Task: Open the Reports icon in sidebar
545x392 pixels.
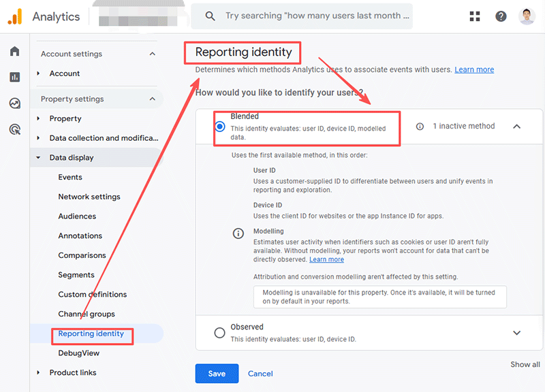Action: (x=14, y=78)
